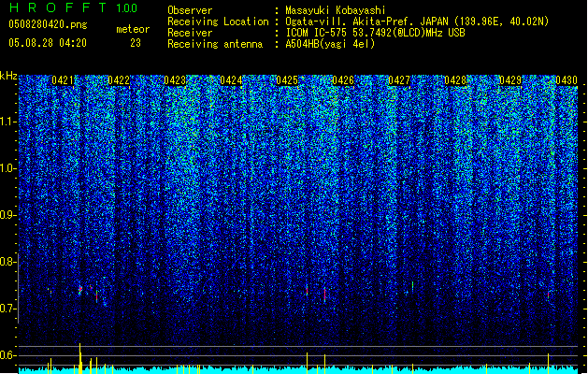The width and height of the screenshot is (588, 374).
Task: Click the HROFFT 1.0.0 title text
Action: (x=74, y=7)
